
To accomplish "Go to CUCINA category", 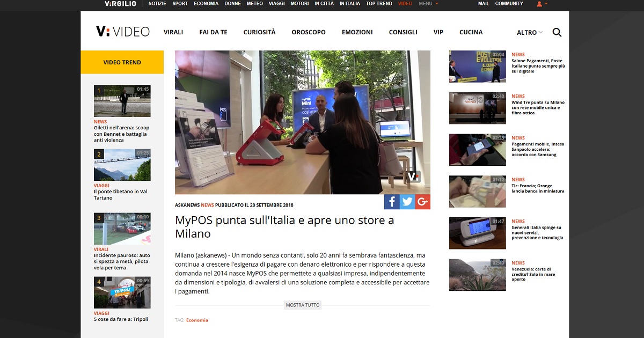I will pyautogui.click(x=471, y=32).
